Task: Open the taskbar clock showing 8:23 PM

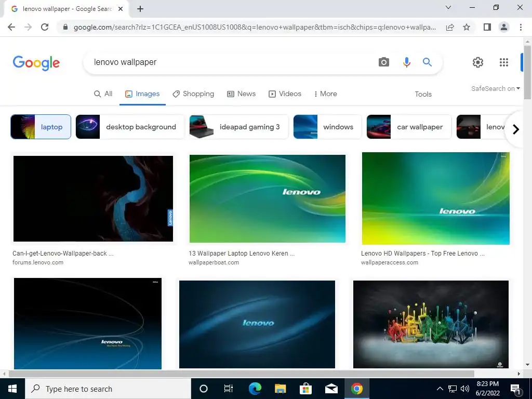Action: point(487,389)
